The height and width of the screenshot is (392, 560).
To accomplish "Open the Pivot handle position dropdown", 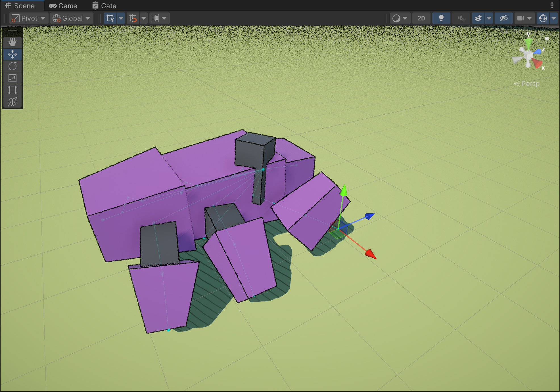I will [x=29, y=18].
